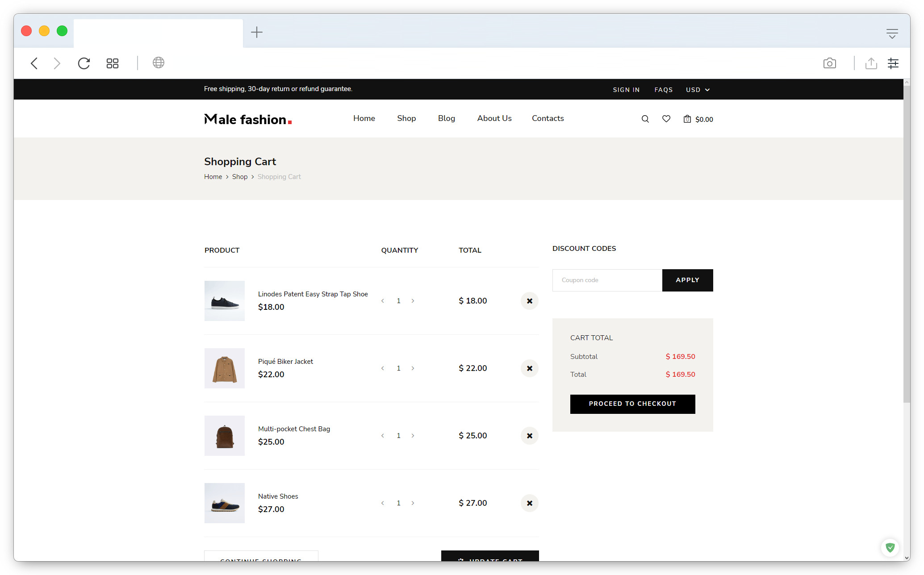Decrease quantity of Multi-pocket Chest Bag

coord(383,436)
